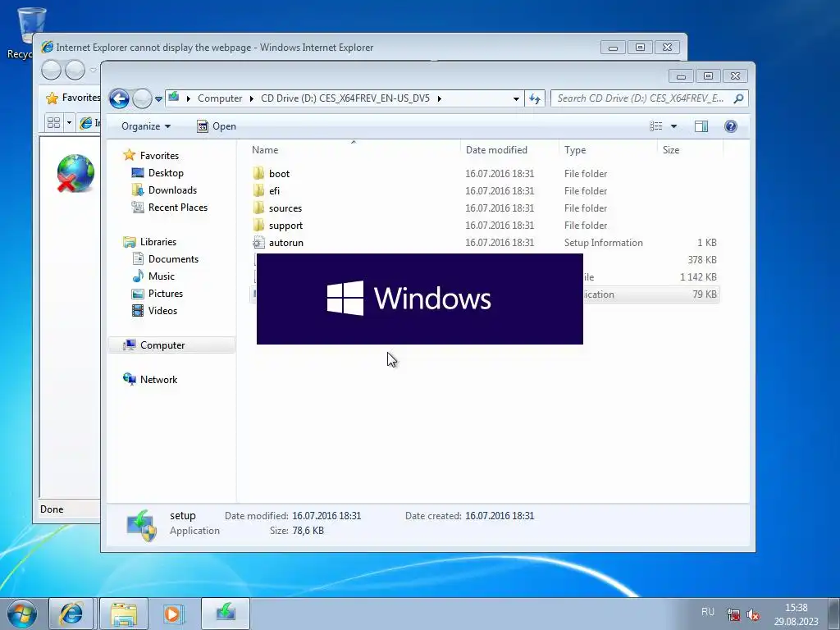Click the setup taskbar icon

tap(226, 614)
